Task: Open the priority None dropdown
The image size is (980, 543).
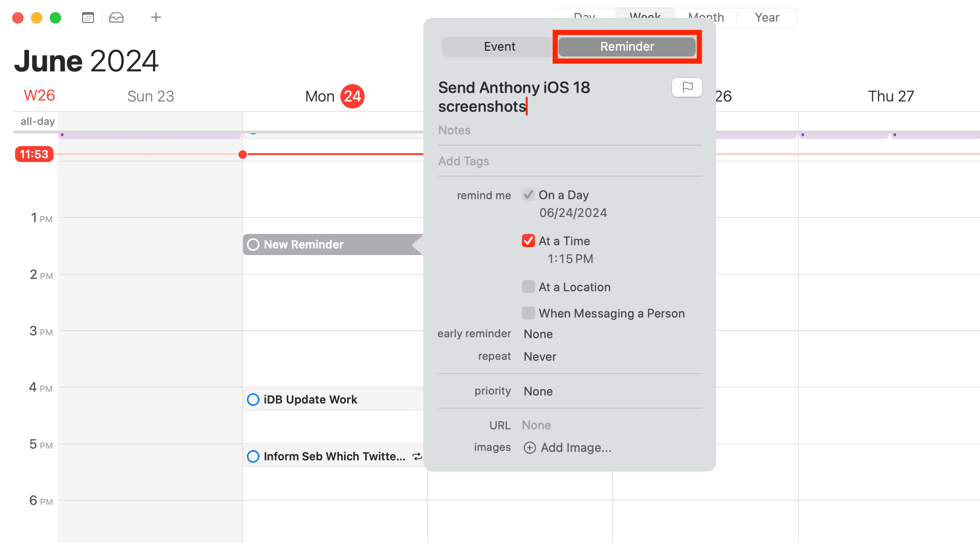Action: click(x=538, y=391)
